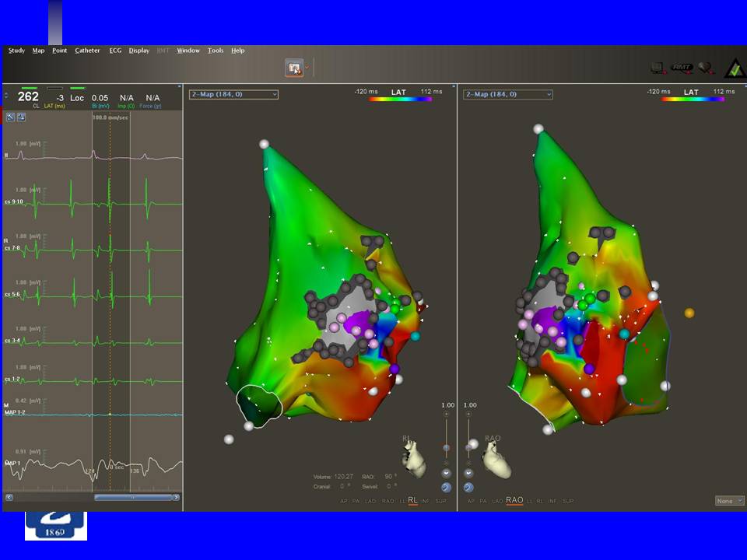The width and height of the screenshot is (747, 560).
Task: Click the RMT status icon
Action: click(682, 68)
